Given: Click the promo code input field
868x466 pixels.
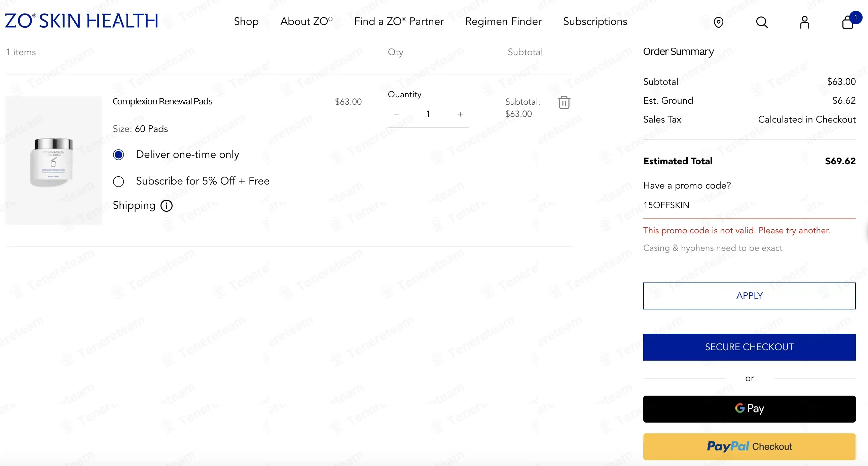Looking at the screenshot, I should pos(749,205).
